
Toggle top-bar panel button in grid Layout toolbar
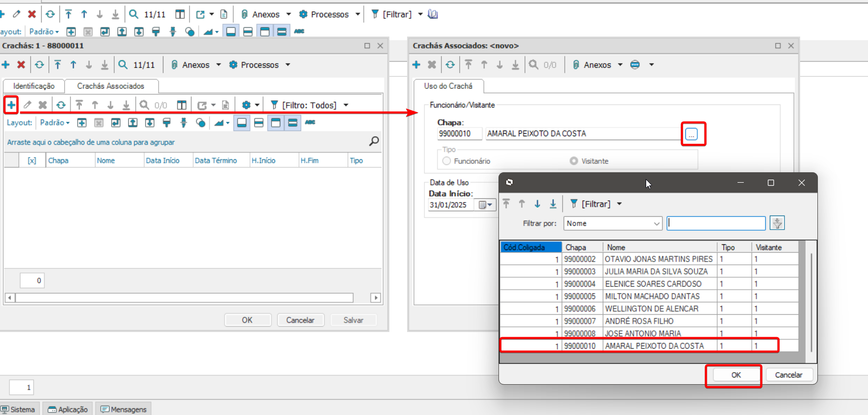(276, 123)
